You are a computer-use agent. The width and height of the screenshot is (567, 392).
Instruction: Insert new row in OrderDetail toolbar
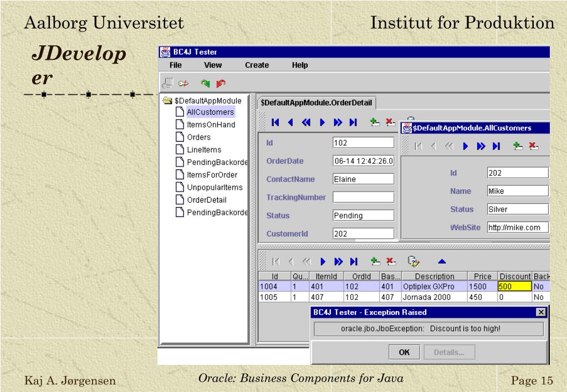[x=375, y=122]
